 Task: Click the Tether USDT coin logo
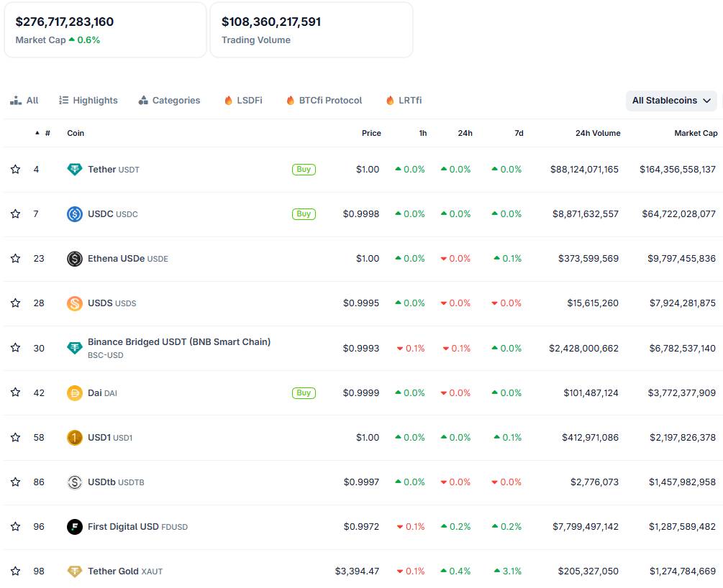(x=75, y=170)
